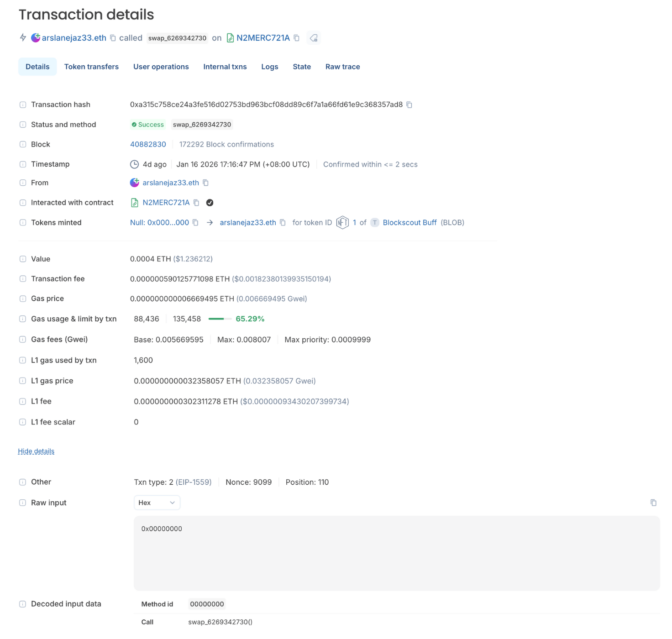Open the Hex format dropdown
Viewport: 672px width, 639px height.
pos(157,502)
